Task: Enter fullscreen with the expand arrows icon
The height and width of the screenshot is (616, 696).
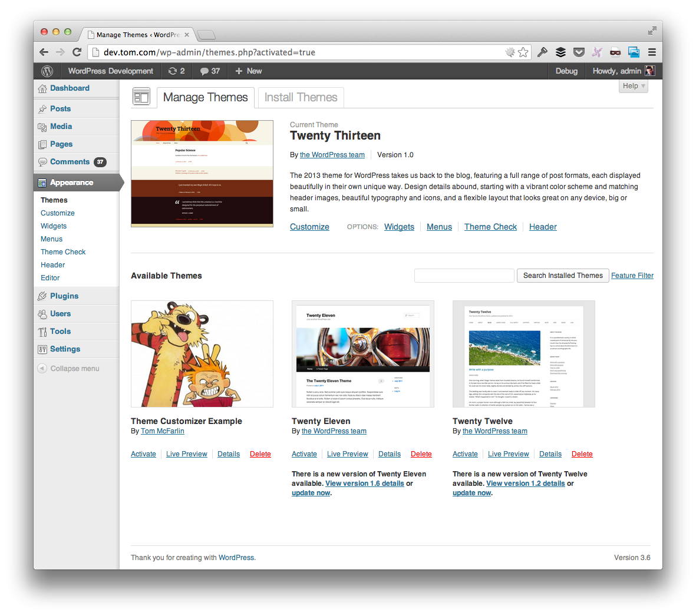Action: [652, 31]
